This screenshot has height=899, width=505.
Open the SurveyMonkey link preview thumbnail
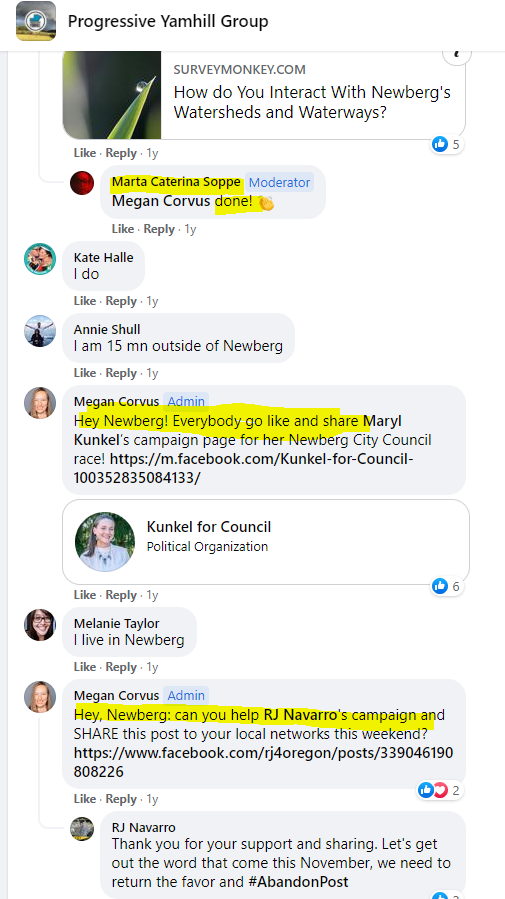112,95
